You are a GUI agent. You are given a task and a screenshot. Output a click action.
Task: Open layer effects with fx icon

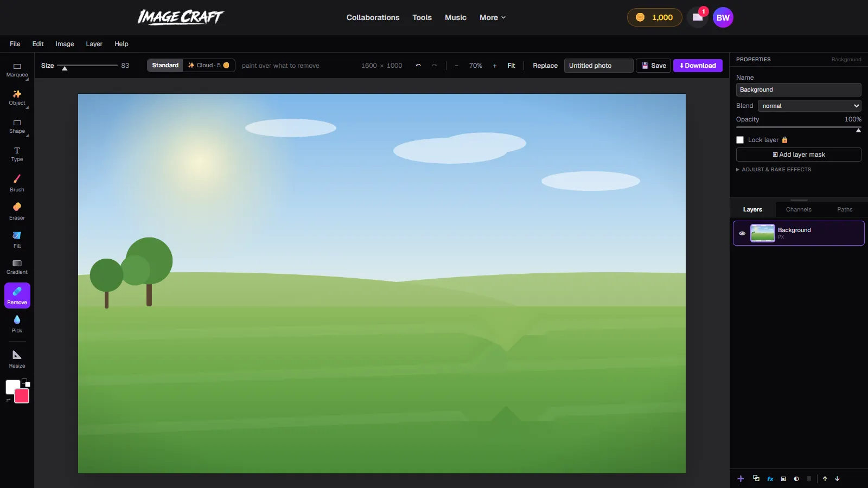click(770, 479)
